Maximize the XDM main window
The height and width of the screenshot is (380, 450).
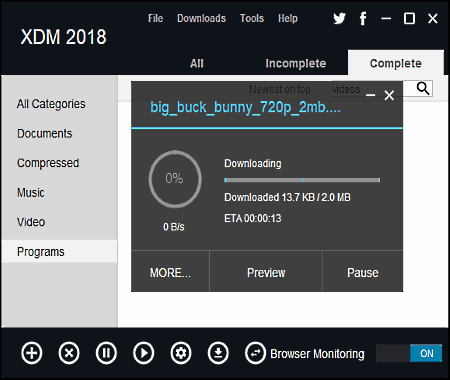[409, 18]
